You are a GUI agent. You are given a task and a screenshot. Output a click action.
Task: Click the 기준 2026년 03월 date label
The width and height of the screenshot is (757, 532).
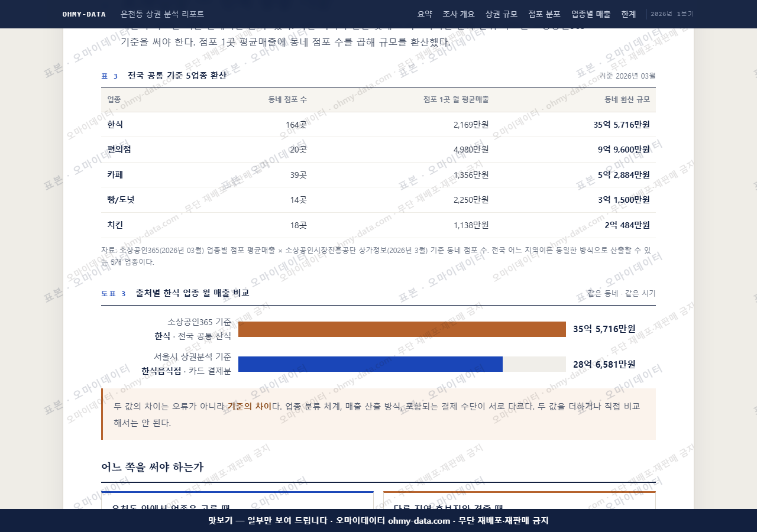tap(627, 76)
